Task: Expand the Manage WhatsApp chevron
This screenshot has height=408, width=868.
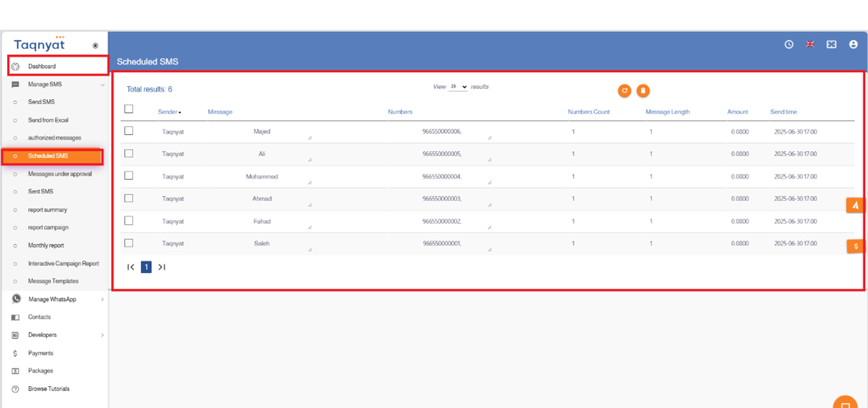Action: tap(103, 299)
